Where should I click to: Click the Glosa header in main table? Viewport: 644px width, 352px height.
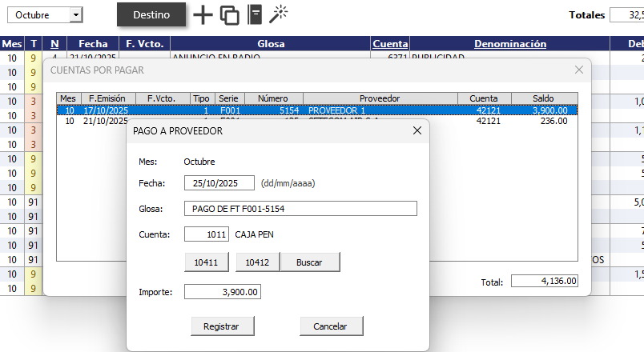pos(271,43)
